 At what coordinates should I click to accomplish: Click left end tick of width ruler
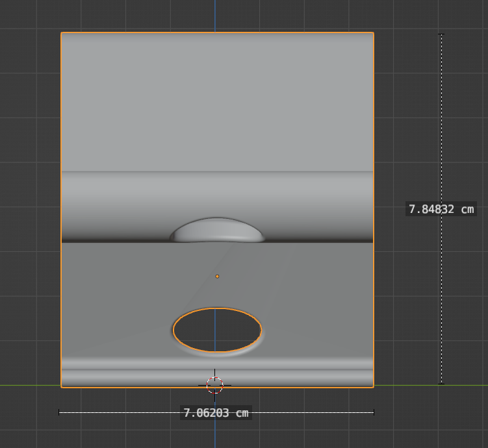point(59,412)
